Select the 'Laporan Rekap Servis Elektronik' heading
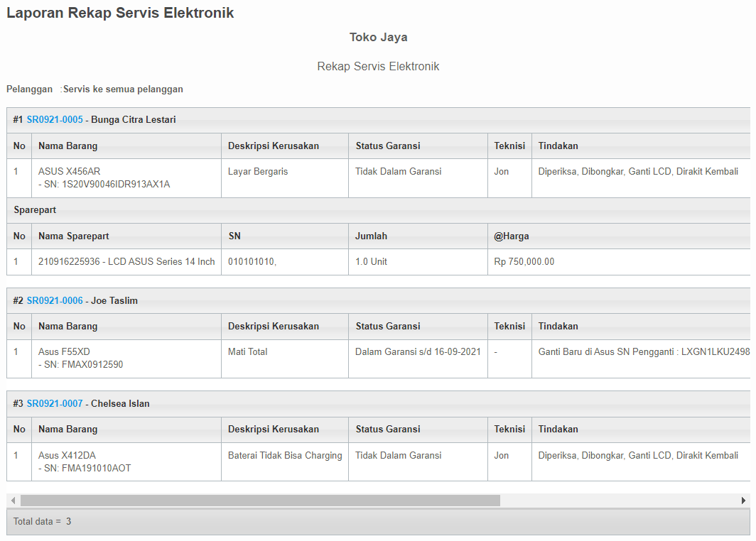The image size is (756, 541). 120,13
